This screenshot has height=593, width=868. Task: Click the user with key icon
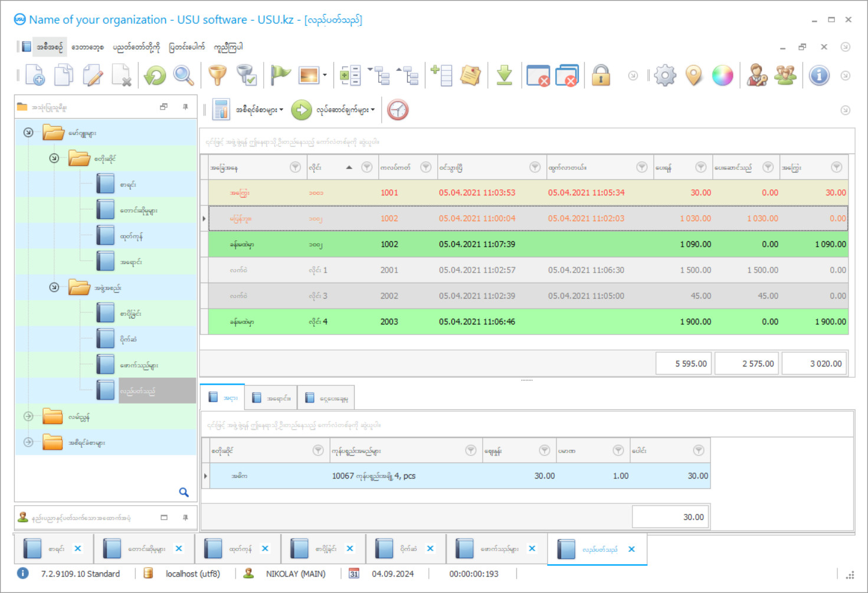[756, 76]
